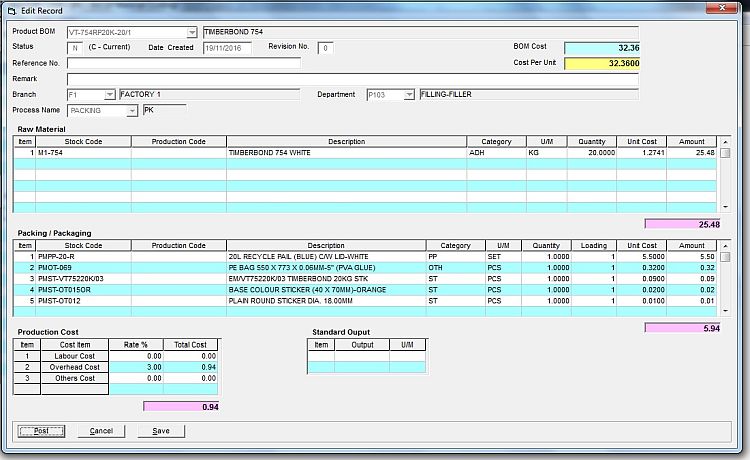Expand the Branch dropdown arrow
This screenshot has height=460, width=750.
point(109,95)
